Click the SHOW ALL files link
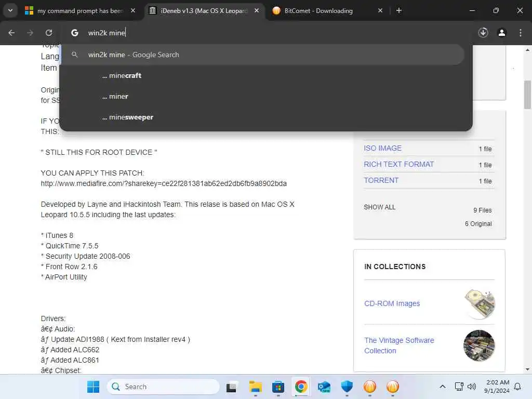The image size is (532, 399). 379,207
